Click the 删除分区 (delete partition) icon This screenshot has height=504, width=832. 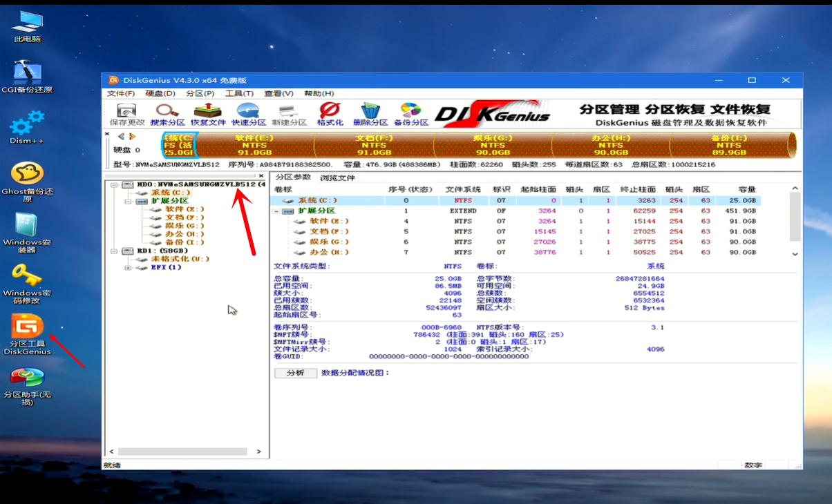[x=370, y=113]
